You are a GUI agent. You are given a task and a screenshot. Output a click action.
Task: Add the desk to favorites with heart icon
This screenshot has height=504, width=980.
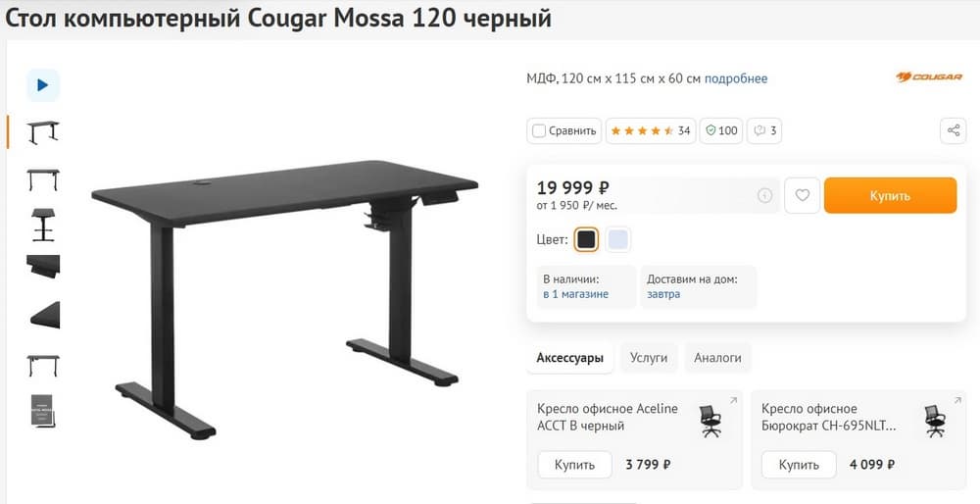point(802,196)
